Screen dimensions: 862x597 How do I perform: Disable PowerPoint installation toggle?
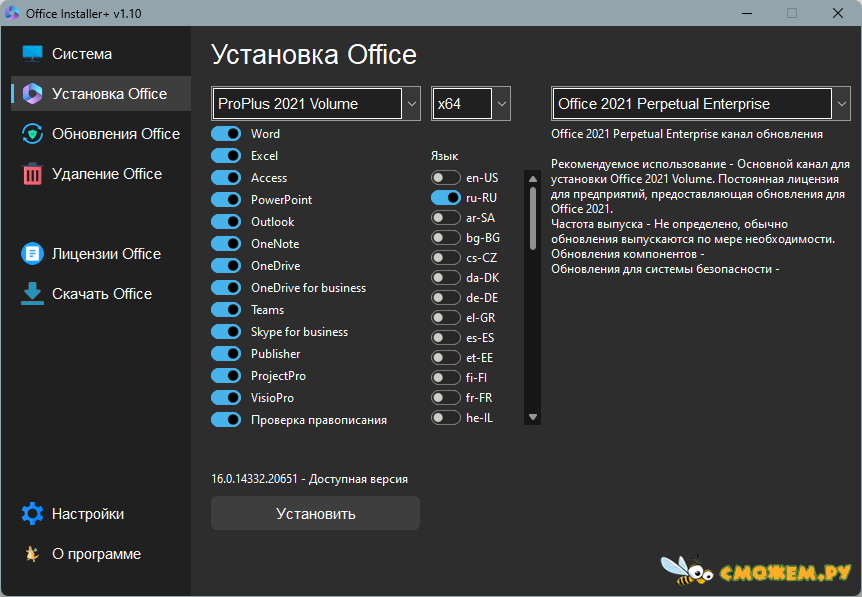coord(226,200)
